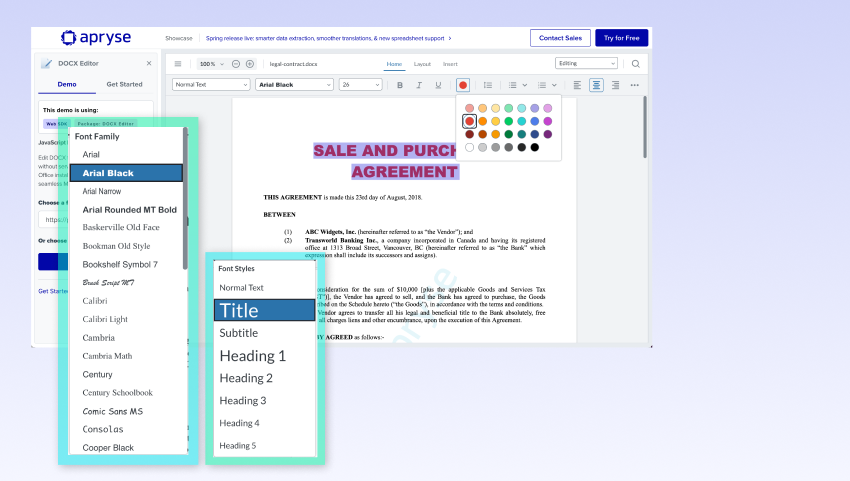This screenshot has height=481, width=850.
Task: Open the font size 26 dropdown
Action: (x=360, y=85)
